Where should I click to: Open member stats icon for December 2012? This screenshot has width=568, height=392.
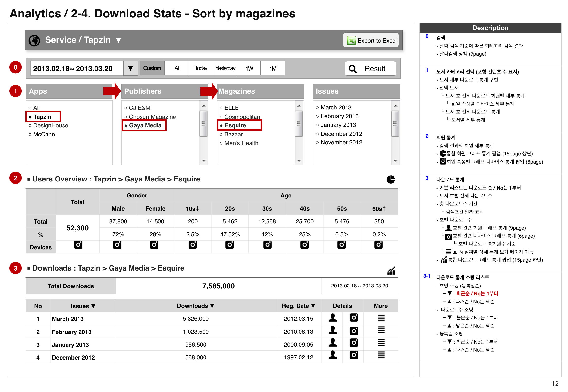pyautogui.click(x=333, y=355)
